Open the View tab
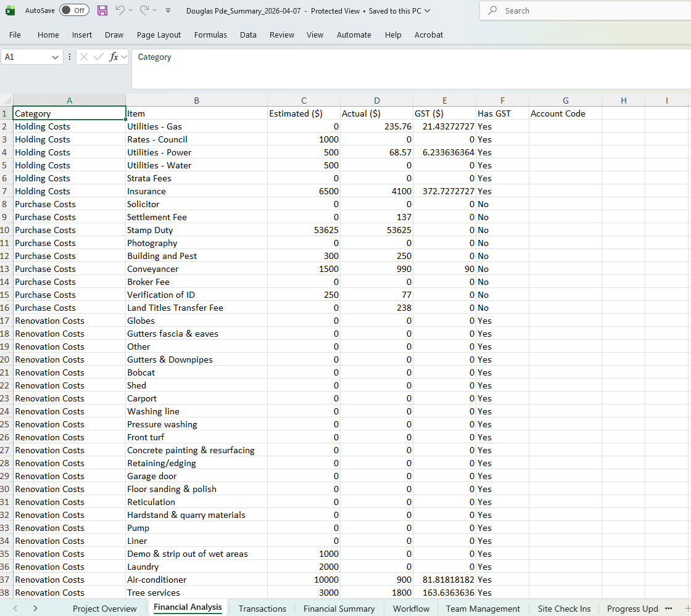 pos(315,35)
